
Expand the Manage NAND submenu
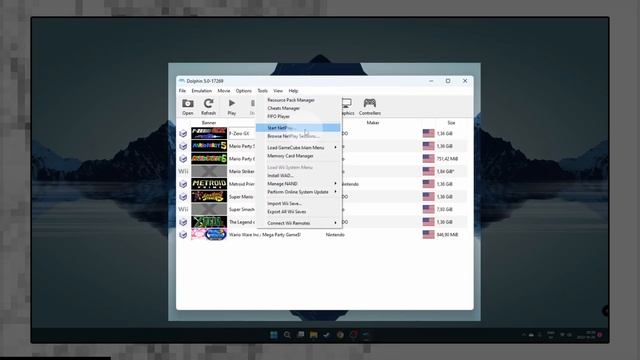coord(298,184)
